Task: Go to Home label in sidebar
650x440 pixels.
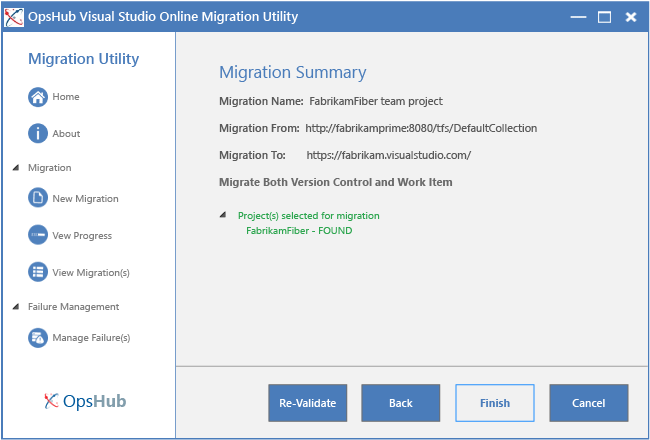Action: [65, 97]
